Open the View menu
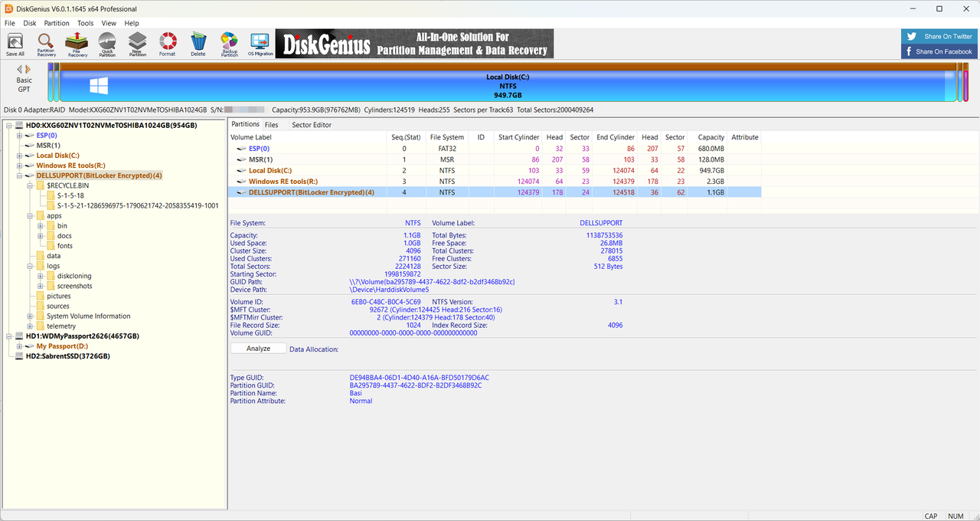 tap(109, 23)
